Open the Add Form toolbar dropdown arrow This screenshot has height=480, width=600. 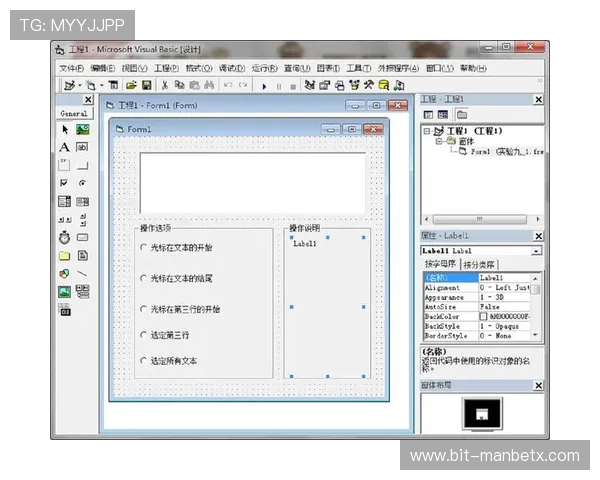click(x=101, y=85)
